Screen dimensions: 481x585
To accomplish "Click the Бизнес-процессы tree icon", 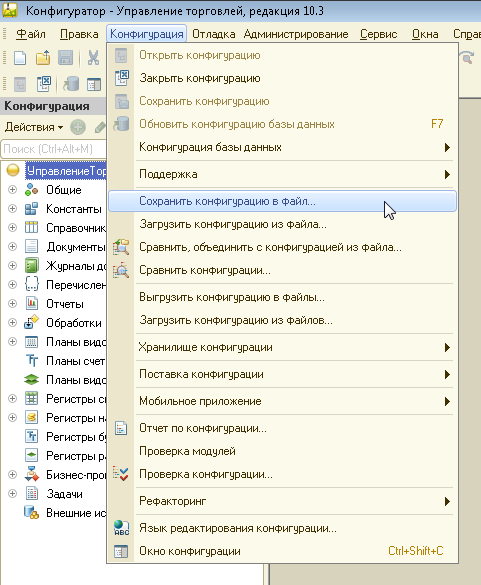I will point(31,474).
